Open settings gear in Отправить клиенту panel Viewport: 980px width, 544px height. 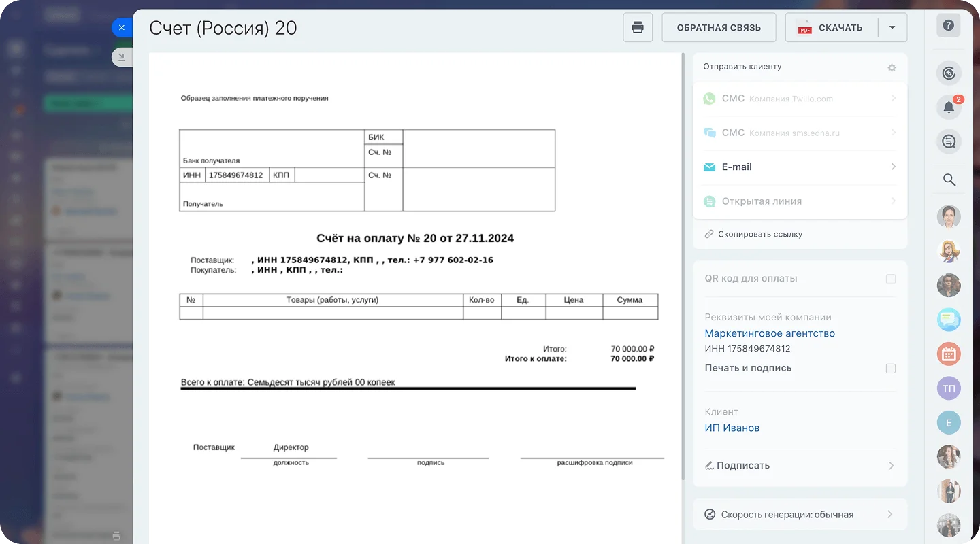click(892, 67)
